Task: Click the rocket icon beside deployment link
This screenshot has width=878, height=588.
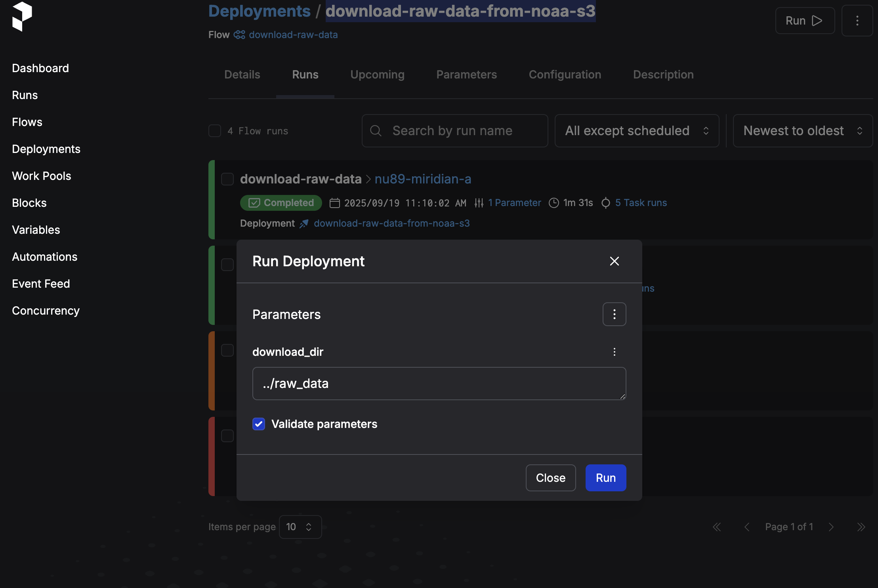Action: [304, 223]
